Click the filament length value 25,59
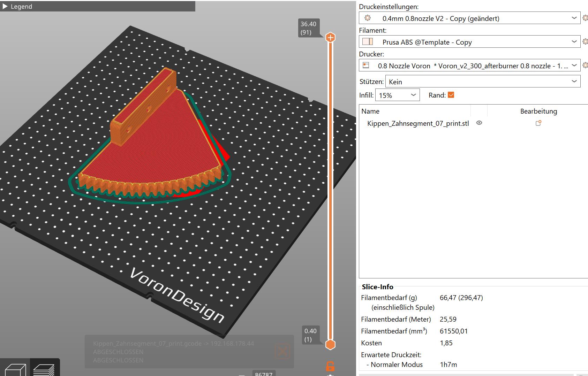The image size is (588, 376). (448, 319)
